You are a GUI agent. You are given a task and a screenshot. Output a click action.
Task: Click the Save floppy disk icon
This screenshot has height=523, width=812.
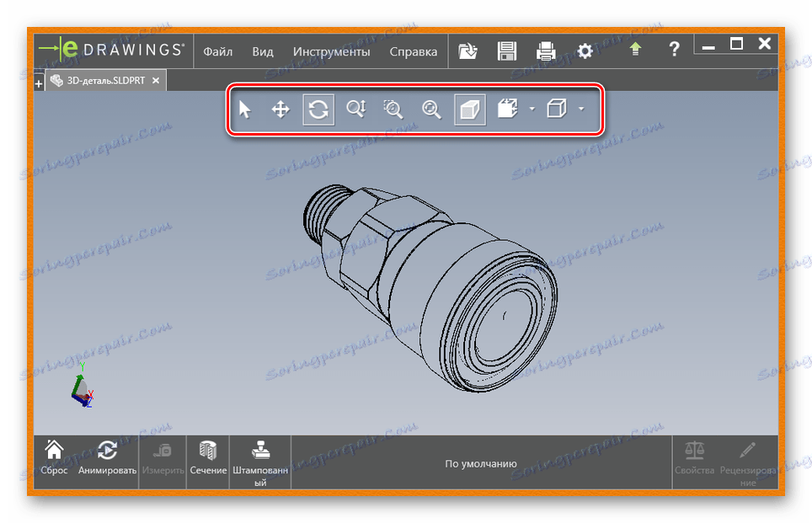[506, 51]
